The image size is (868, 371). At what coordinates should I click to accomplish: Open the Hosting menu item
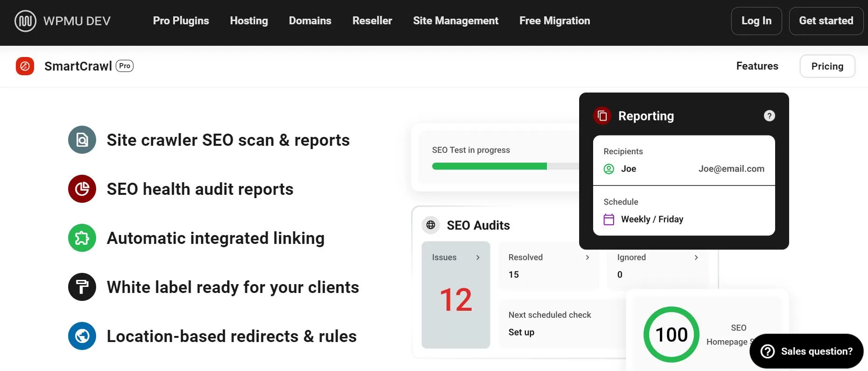coord(249,21)
